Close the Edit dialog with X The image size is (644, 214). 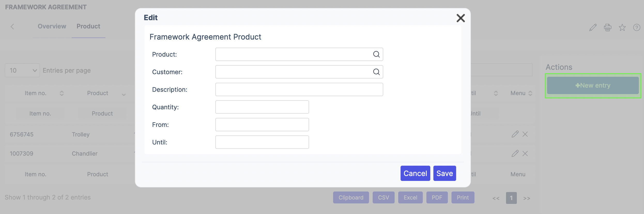click(461, 18)
